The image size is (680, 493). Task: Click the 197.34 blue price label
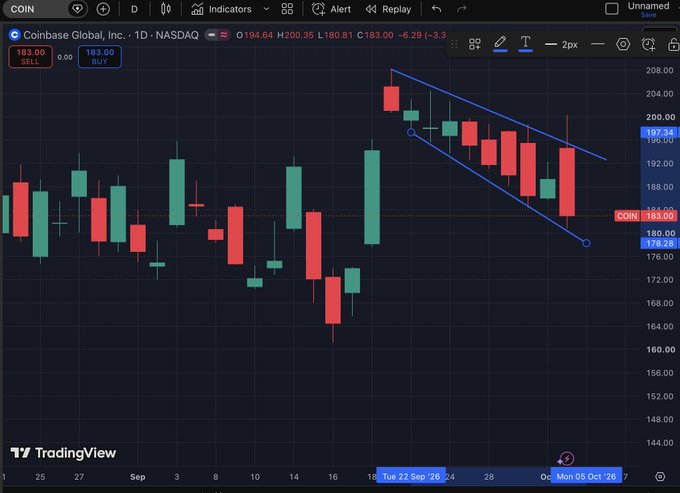click(659, 132)
